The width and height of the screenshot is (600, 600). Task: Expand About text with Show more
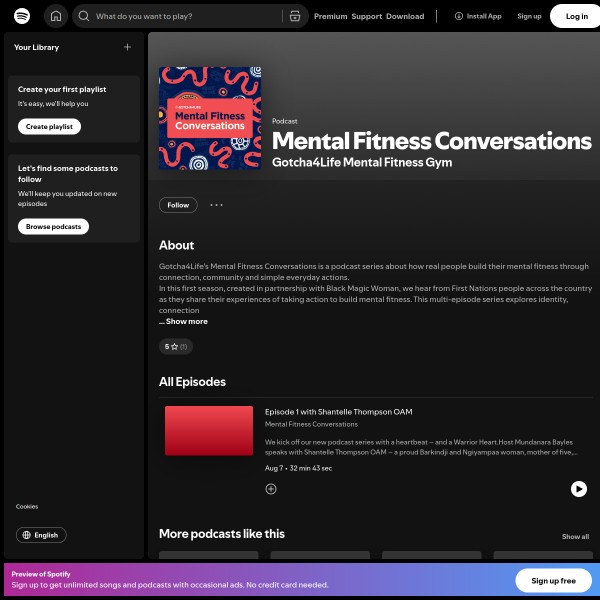(186, 321)
